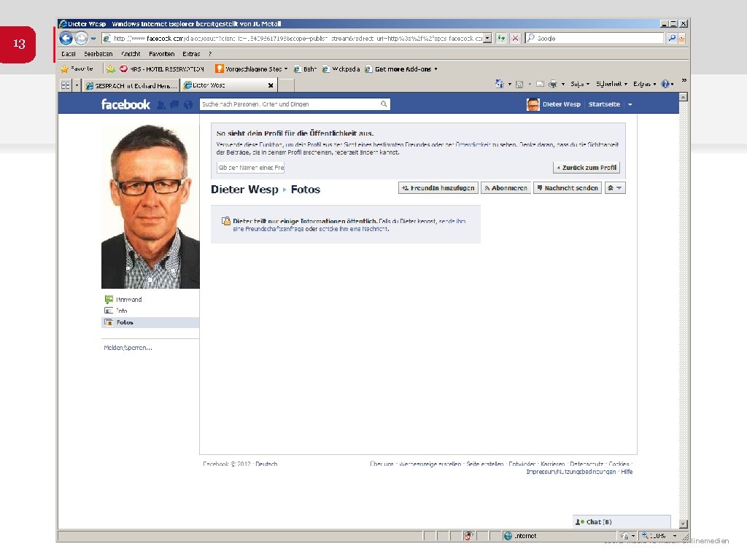
Task: Open a new blank tab
Action: (285, 85)
